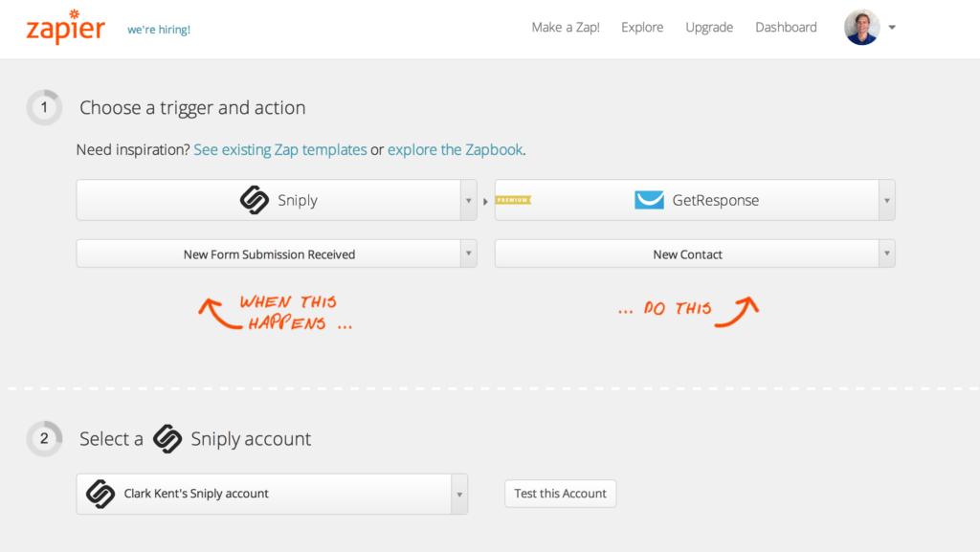
Task: Click the Premium badge next to GetResponse
Action: pos(514,200)
